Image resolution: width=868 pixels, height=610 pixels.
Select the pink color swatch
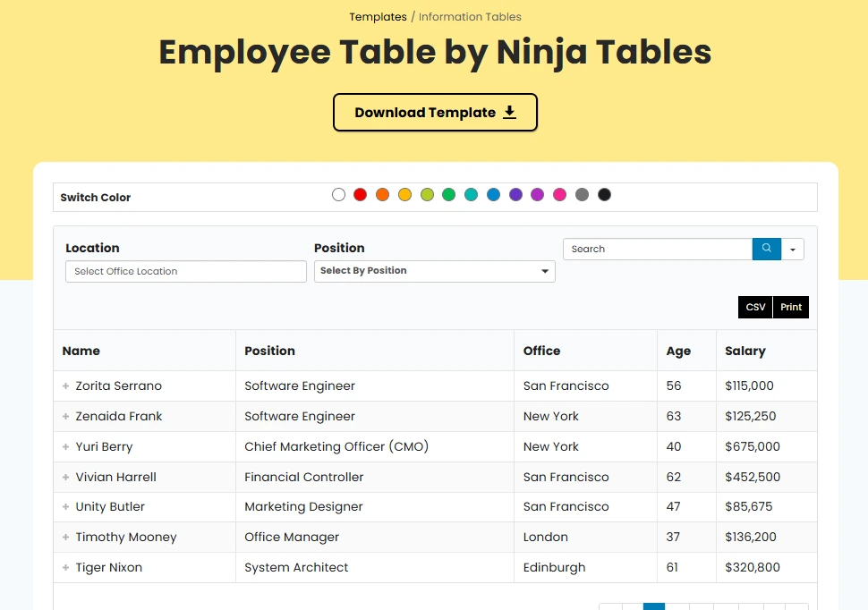coord(559,195)
